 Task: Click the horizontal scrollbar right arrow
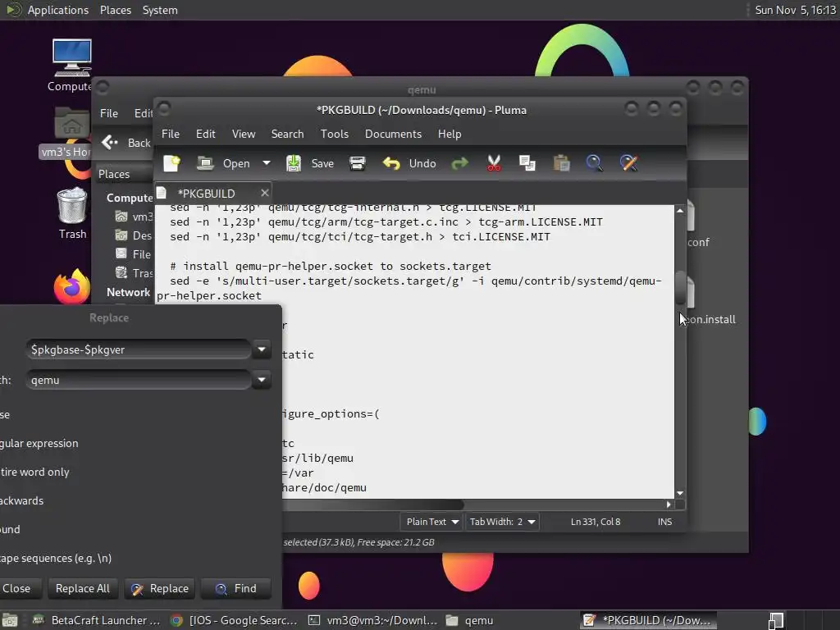click(x=669, y=504)
